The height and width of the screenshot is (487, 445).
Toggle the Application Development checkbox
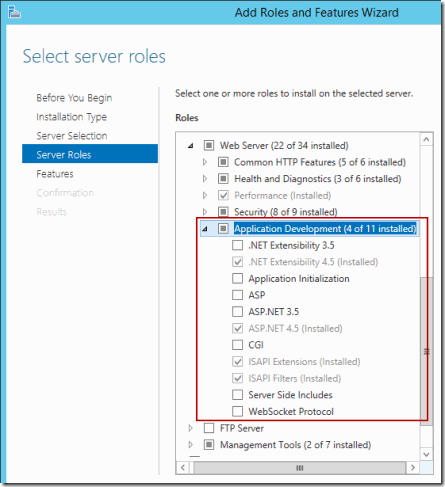[x=223, y=228]
